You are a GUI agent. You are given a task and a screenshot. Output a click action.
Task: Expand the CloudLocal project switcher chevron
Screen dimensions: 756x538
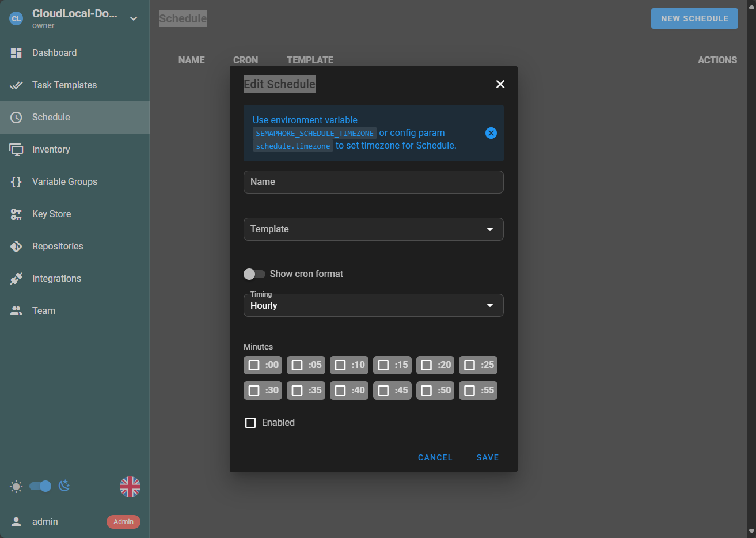point(134,18)
